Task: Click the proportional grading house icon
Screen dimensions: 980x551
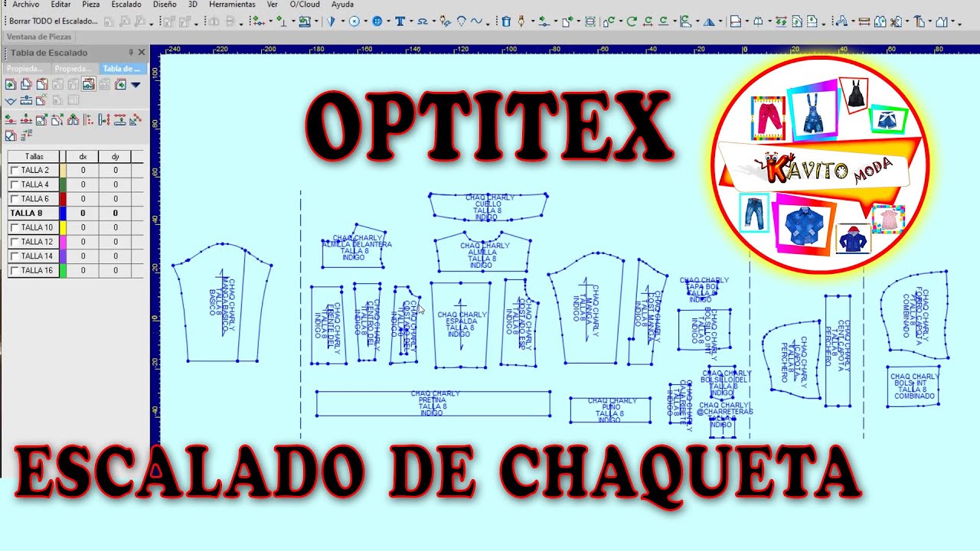Action: [73, 119]
